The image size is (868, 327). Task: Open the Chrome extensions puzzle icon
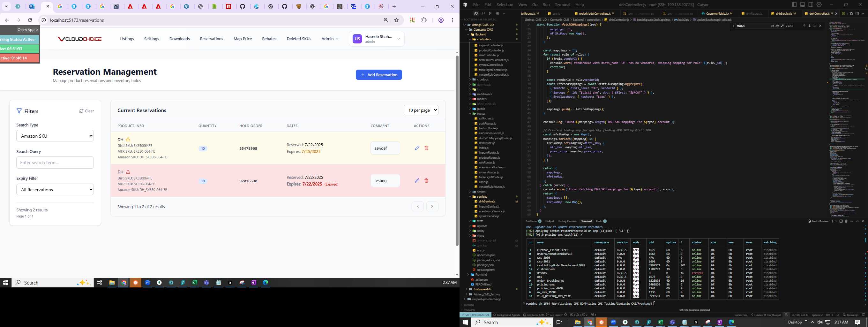pyautogui.click(x=424, y=20)
